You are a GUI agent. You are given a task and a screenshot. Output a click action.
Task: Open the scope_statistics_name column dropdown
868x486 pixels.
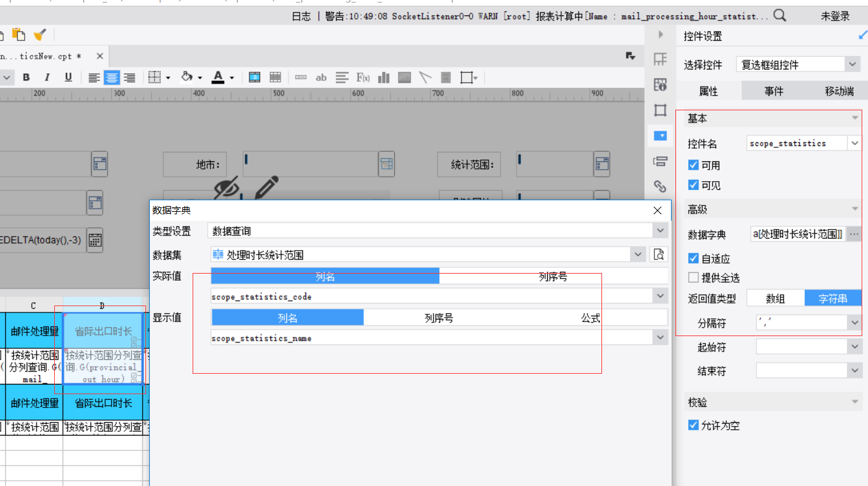[x=661, y=338]
